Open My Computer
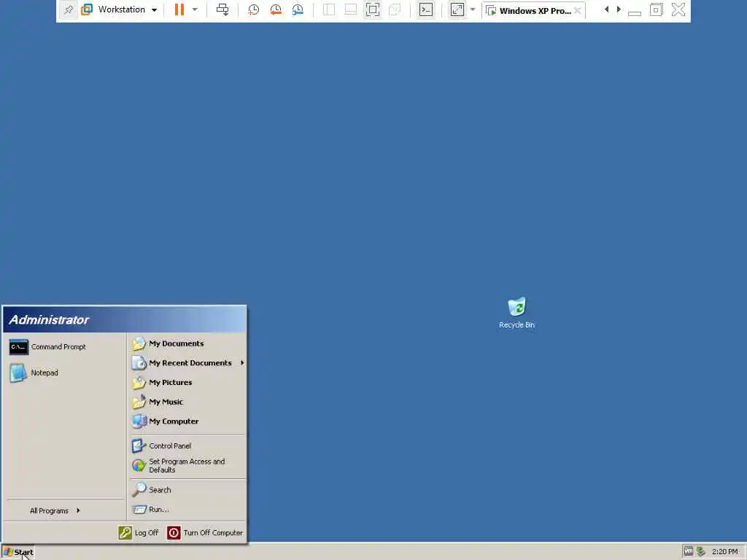This screenshot has width=747, height=560. (188, 421)
